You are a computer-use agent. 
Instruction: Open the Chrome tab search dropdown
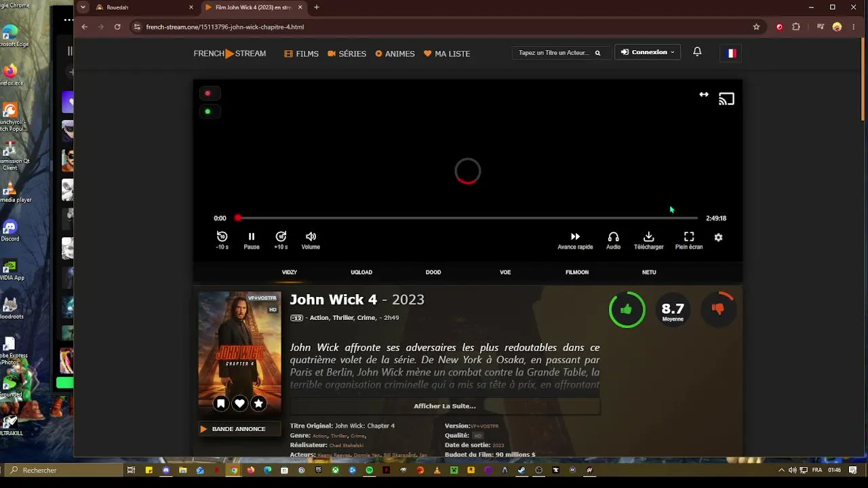coord(83,7)
